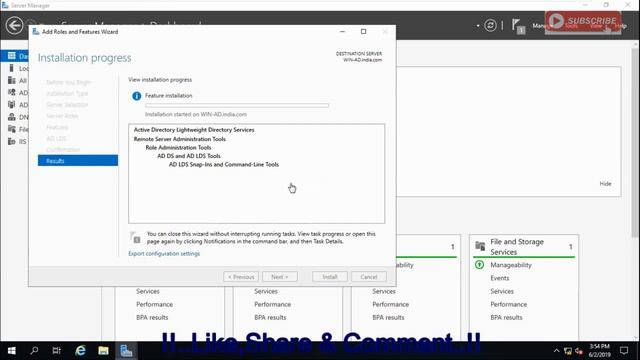Click AD LDS Snap-Ins and Command-Line Tools entry
The width and height of the screenshot is (640, 360).
point(224,164)
